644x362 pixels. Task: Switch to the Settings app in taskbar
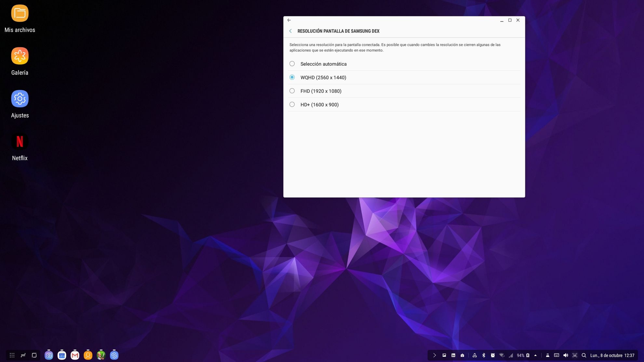point(114,355)
